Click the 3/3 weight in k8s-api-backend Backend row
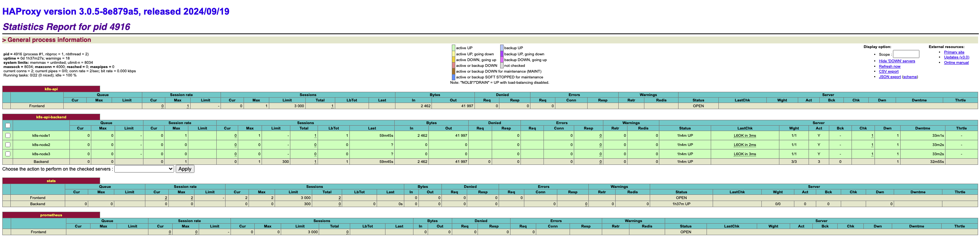980x239 pixels. coord(794,162)
